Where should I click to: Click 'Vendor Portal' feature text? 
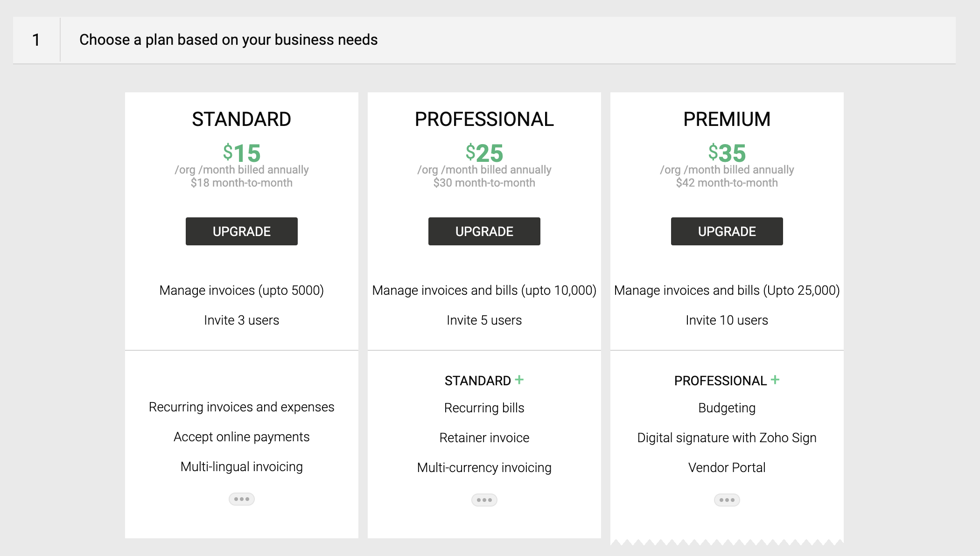[x=727, y=467]
